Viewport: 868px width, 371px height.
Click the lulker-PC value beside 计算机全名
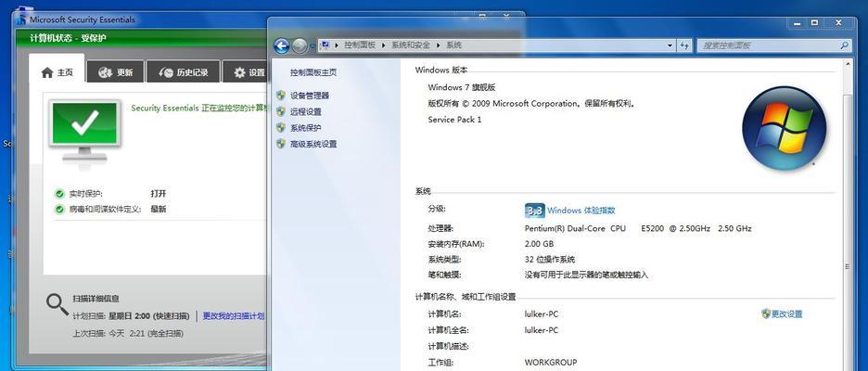(x=542, y=330)
